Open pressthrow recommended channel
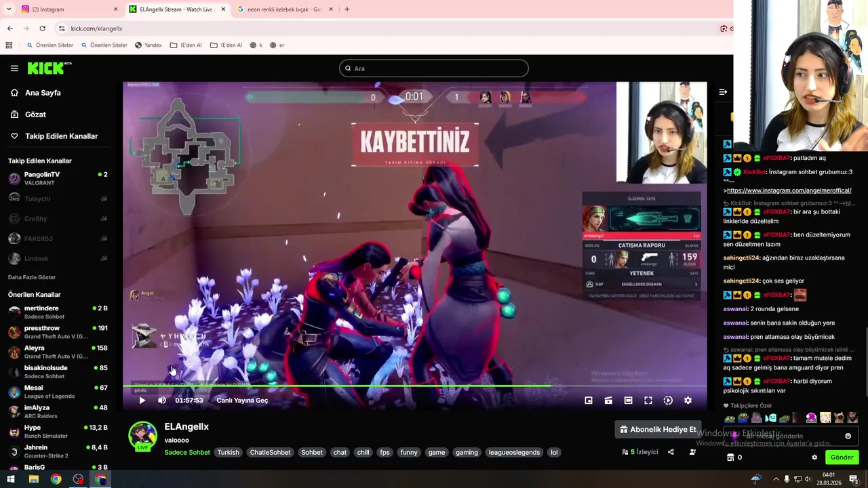The height and width of the screenshot is (488, 868). (58, 332)
